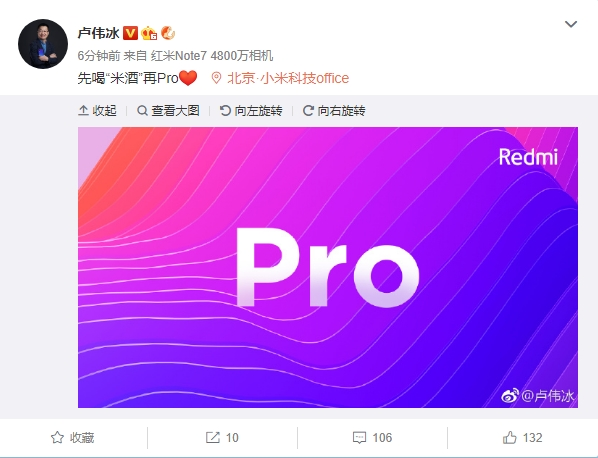
Task: Open the post options chevron menu
Action: pyautogui.click(x=571, y=24)
